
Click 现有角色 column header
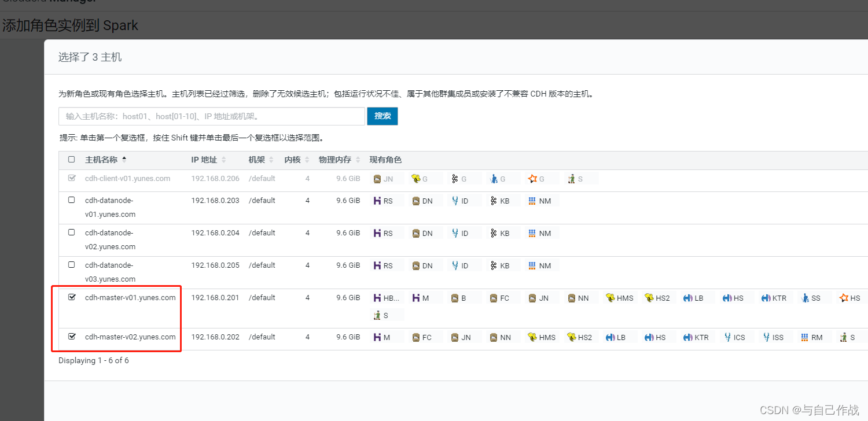pos(385,160)
